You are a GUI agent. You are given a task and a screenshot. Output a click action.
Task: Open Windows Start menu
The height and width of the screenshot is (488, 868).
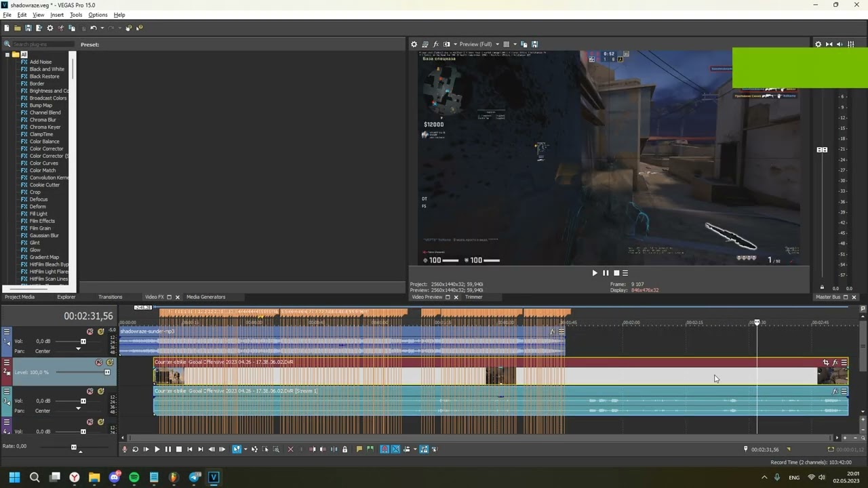(14, 477)
